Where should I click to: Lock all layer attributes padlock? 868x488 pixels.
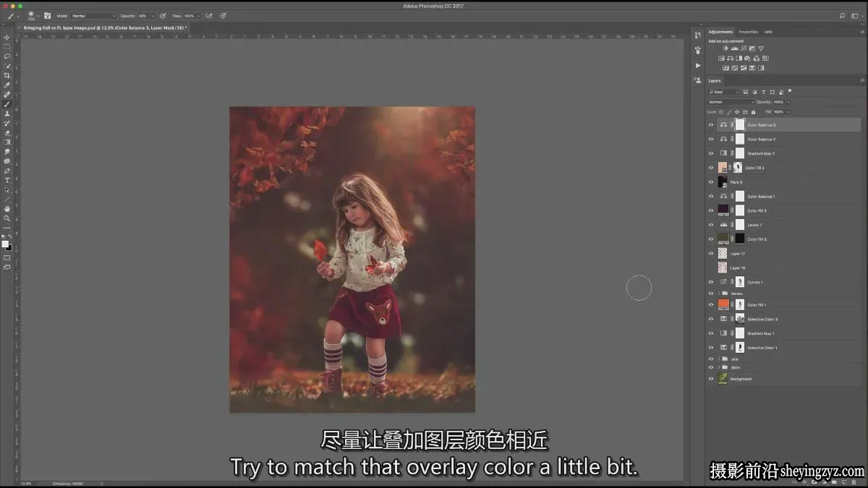(x=754, y=112)
